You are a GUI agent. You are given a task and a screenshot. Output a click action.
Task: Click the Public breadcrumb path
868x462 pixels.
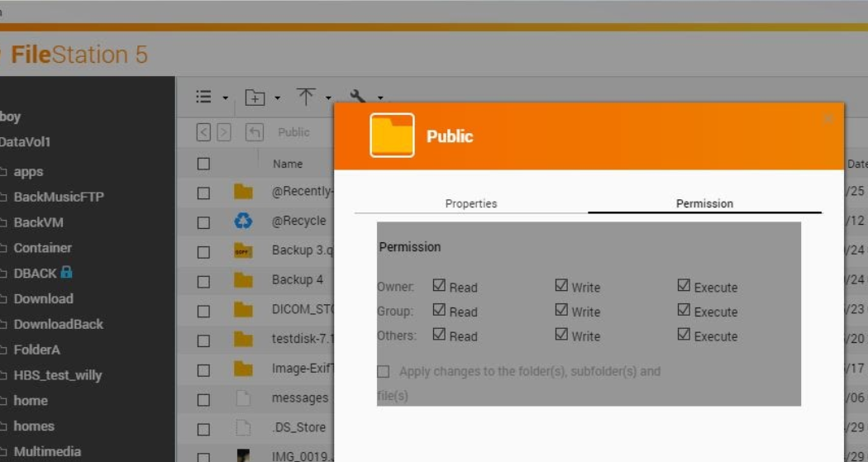coord(293,132)
